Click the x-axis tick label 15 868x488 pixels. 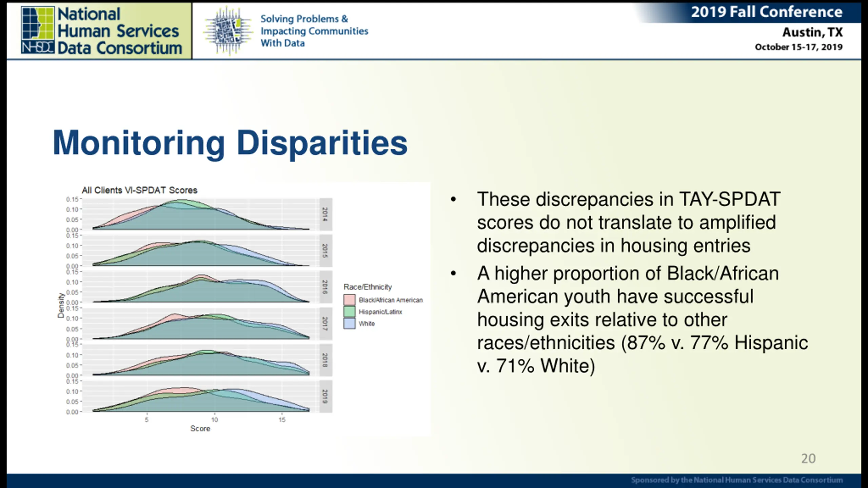(x=282, y=420)
